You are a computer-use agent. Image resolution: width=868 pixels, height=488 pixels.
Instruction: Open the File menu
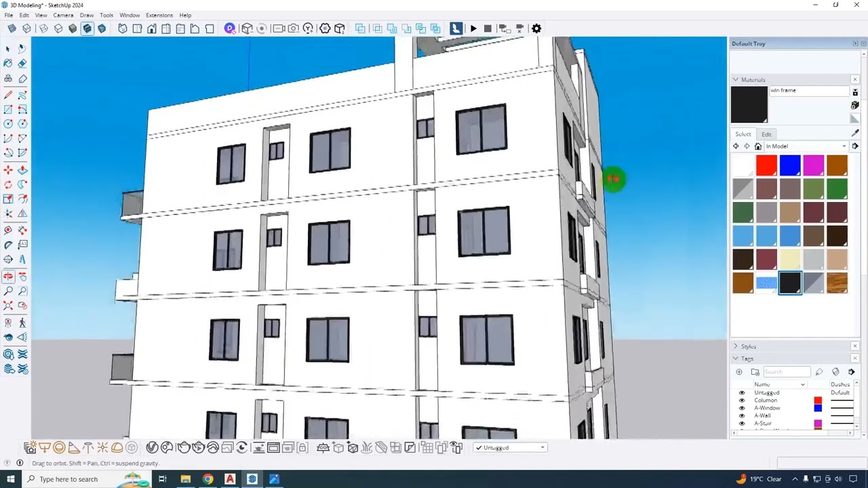click(x=9, y=15)
